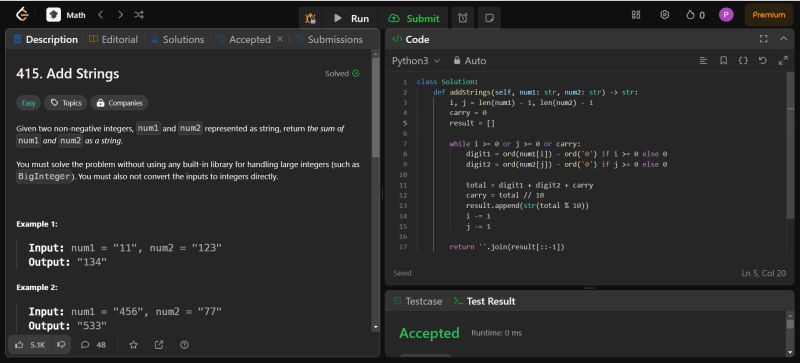Switch to the Editorial tab
The height and width of the screenshot is (363, 800).
(113, 39)
